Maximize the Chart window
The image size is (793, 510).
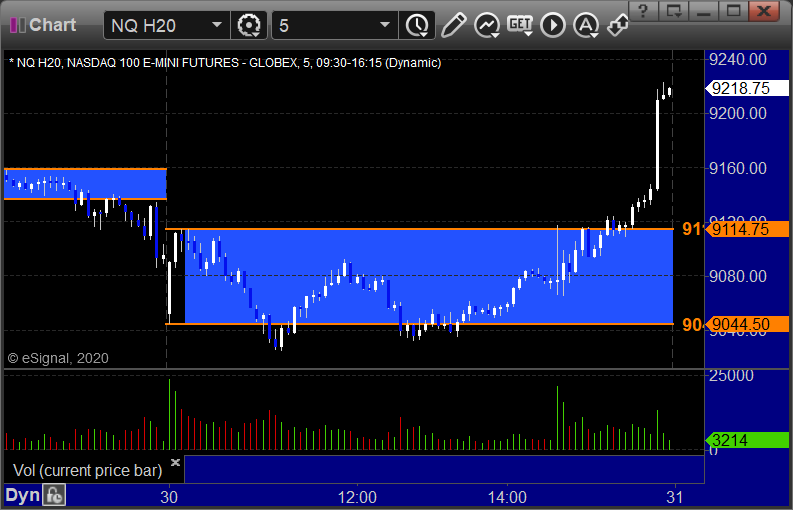pos(733,11)
